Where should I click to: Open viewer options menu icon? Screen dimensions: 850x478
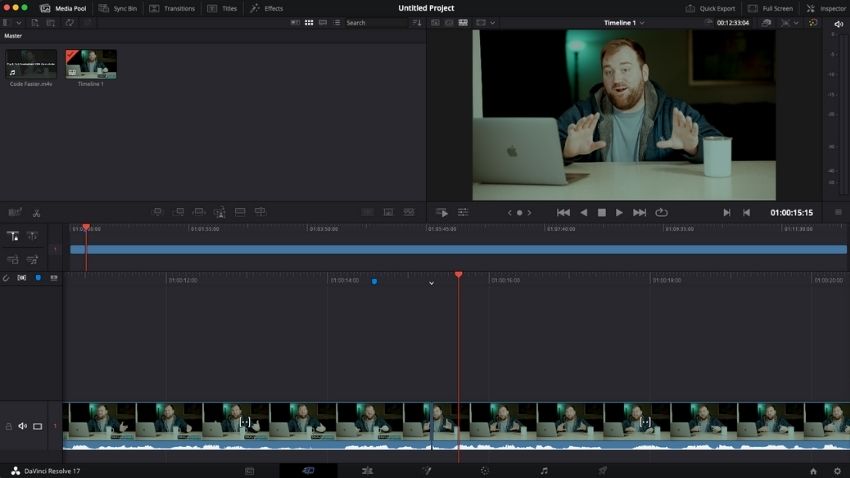click(838, 212)
